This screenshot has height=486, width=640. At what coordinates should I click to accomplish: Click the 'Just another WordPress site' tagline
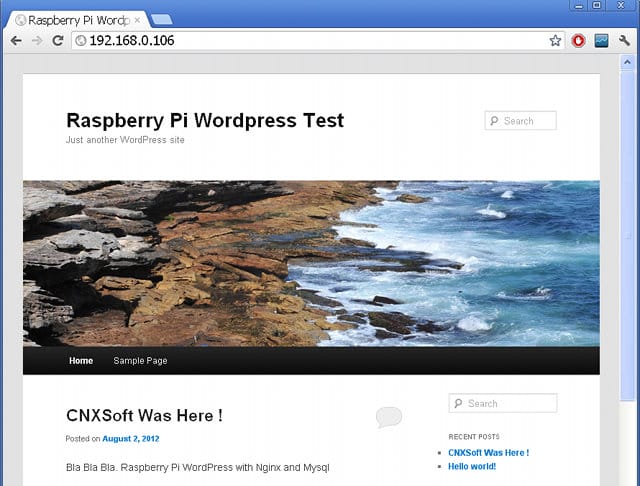pyautogui.click(x=125, y=140)
